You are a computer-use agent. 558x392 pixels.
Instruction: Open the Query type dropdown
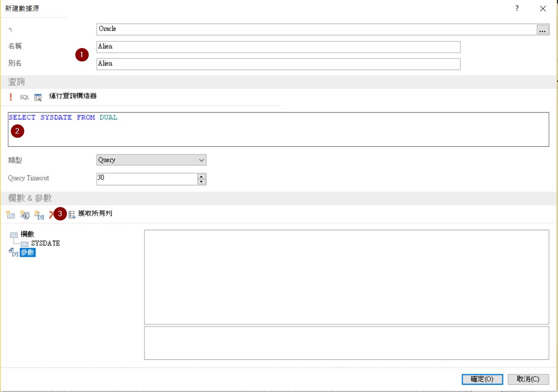point(151,160)
